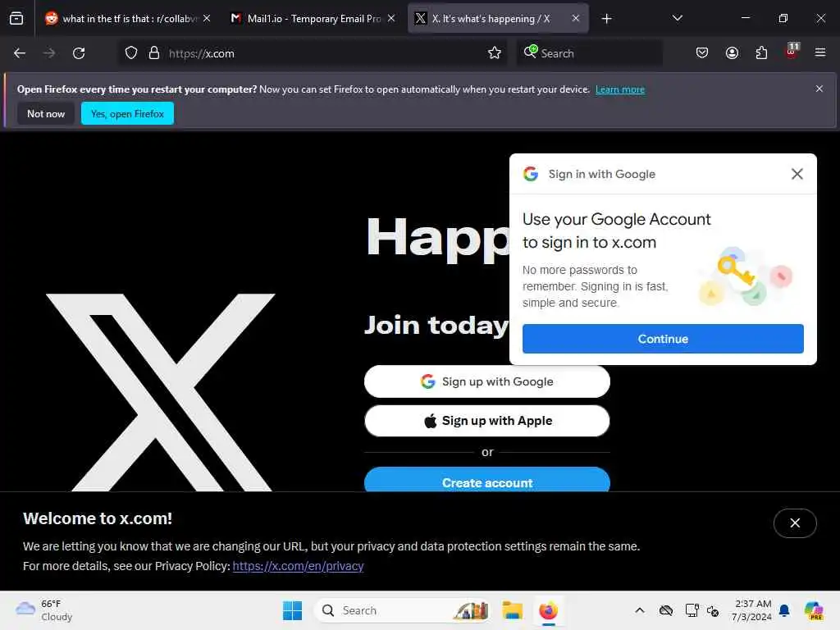Close the Reddit tab
This screenshot has height=630, width=840.
207,18
